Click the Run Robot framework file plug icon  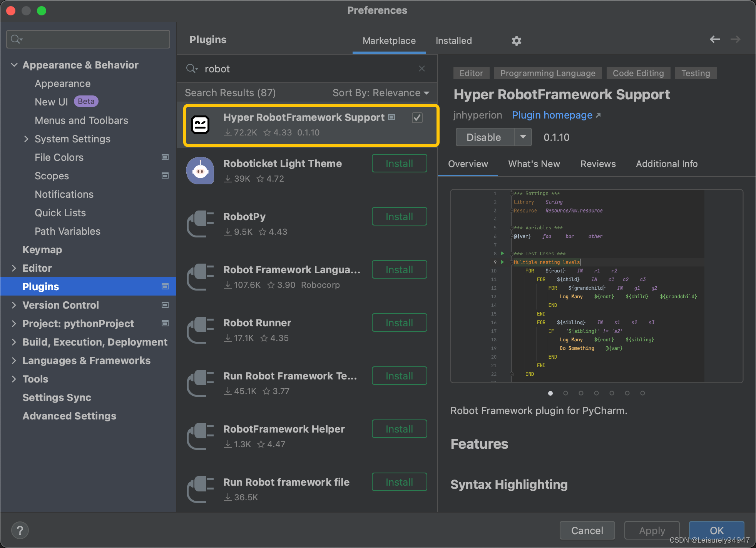pos(200,490)
